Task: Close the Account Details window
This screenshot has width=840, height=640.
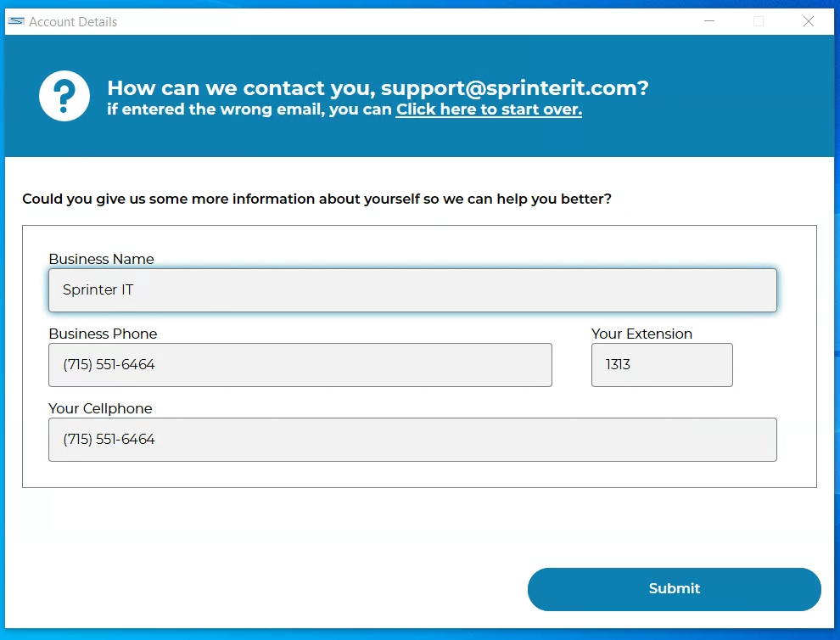Action: (x=809, y=21)
